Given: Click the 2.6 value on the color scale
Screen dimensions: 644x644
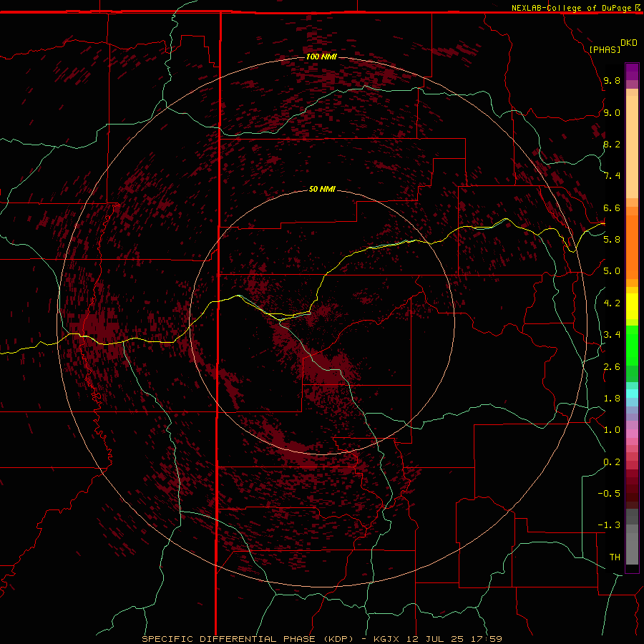Looking at the screenshot, I should [x=612, y=366].
